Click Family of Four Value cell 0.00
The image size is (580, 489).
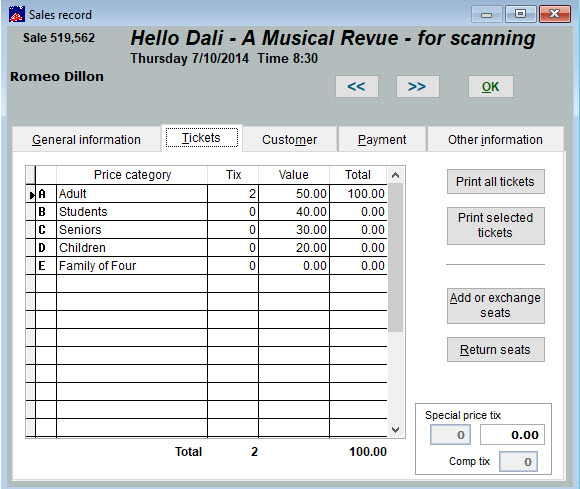pos(294,266)
